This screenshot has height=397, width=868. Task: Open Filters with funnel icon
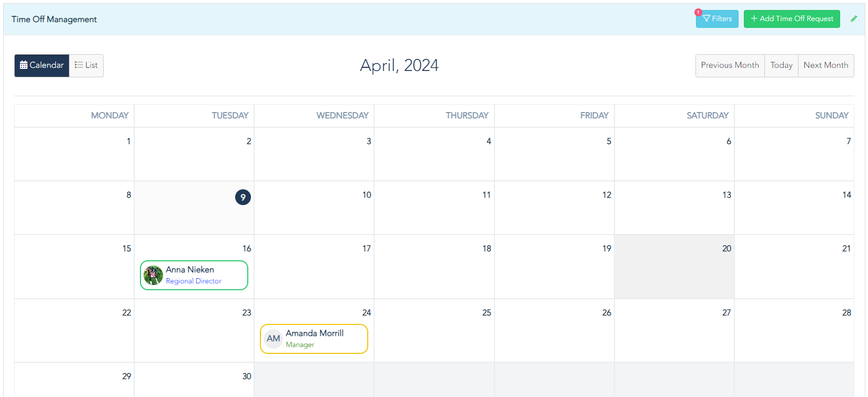717,19
